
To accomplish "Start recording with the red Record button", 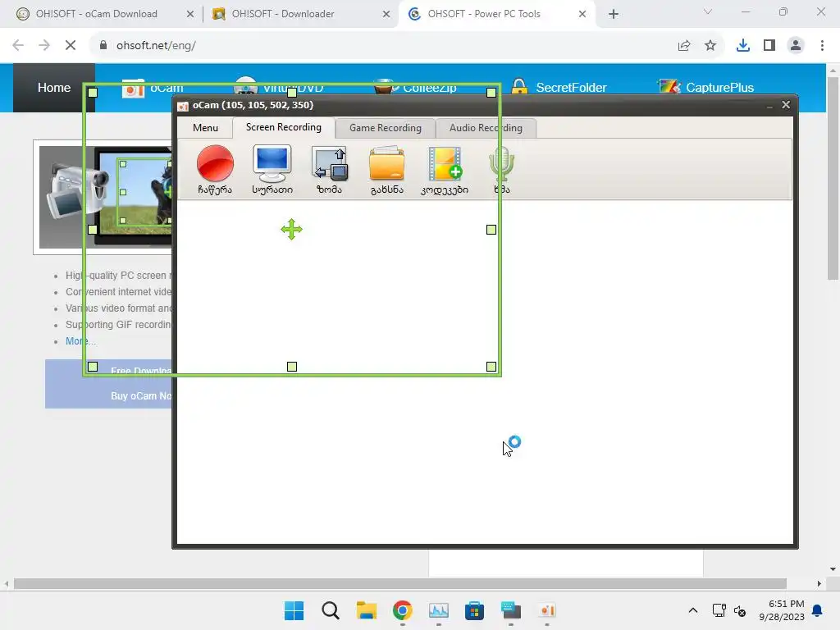I will click(x=215, y=169).
